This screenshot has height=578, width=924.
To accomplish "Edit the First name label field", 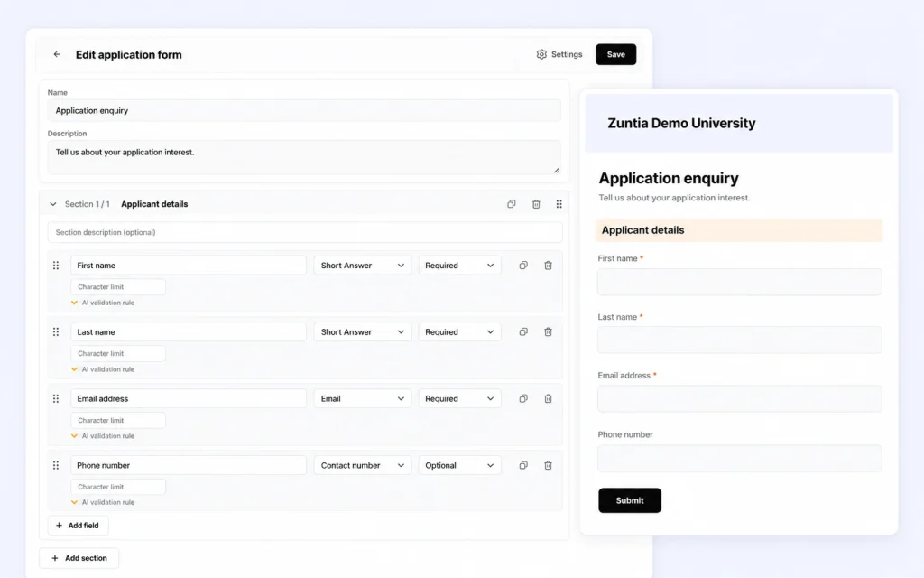I will (x=189, y=266).
